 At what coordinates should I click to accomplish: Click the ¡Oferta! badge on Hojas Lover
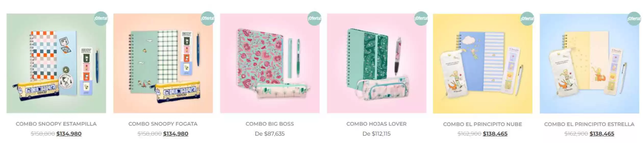[421, 19]
